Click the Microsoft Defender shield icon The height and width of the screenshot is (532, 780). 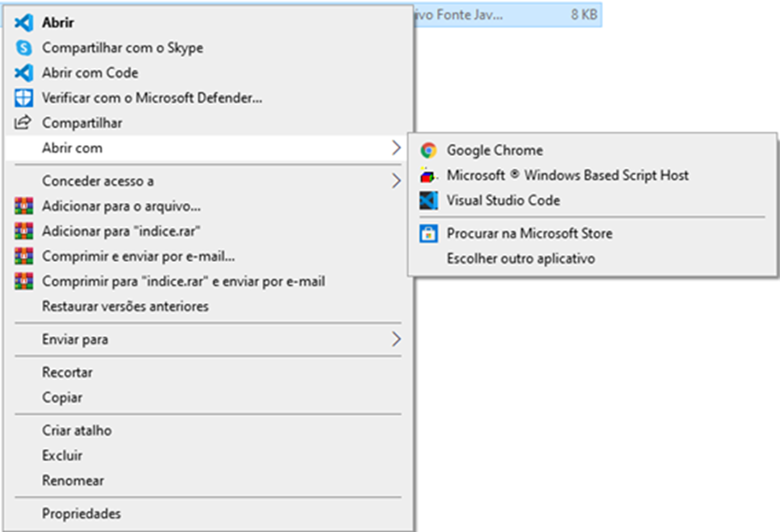click(x=24, y=98)
